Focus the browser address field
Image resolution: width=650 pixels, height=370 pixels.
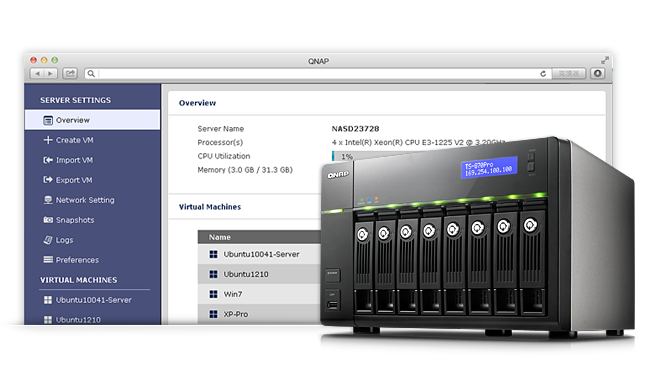pyautogui.click(x=317, y=74)
